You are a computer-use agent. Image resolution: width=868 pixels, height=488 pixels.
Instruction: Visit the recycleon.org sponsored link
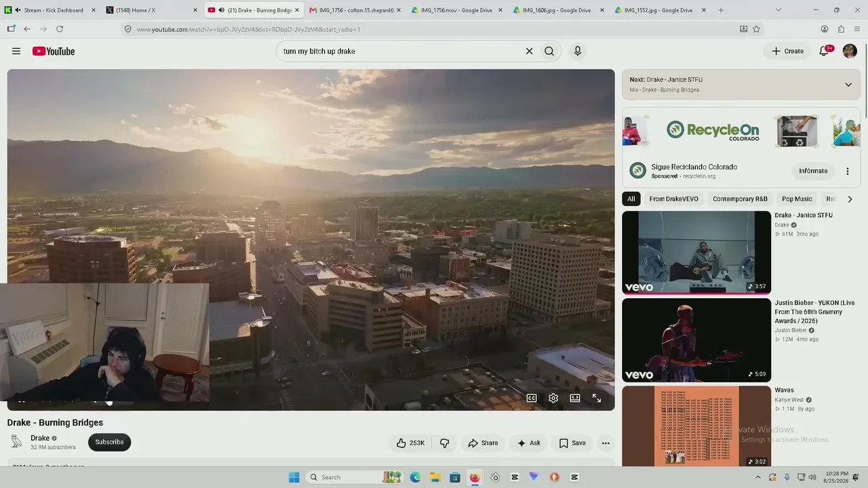pyautogui.click(x=699, y=176)
